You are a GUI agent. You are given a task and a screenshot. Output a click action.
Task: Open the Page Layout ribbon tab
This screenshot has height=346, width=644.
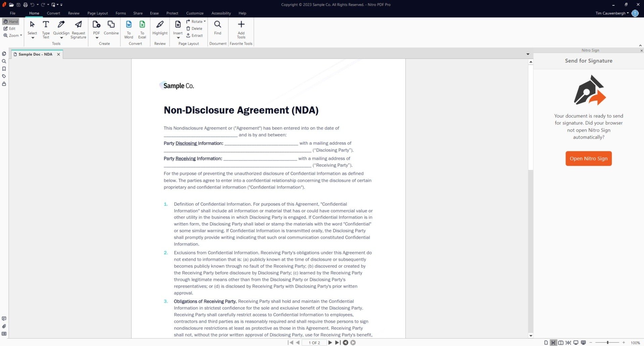[97, 13]
